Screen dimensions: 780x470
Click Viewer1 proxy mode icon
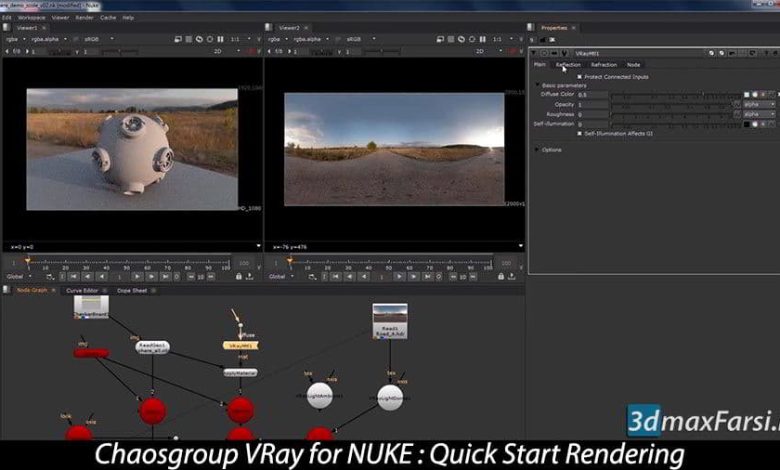(x=189, y=39)
